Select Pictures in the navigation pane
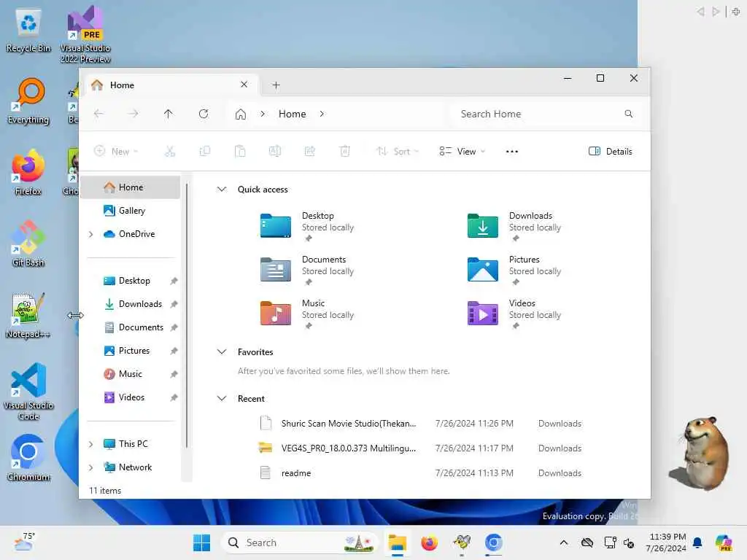Screen dimensions: 747x560 pyautogui.click(x=131, y=351)
